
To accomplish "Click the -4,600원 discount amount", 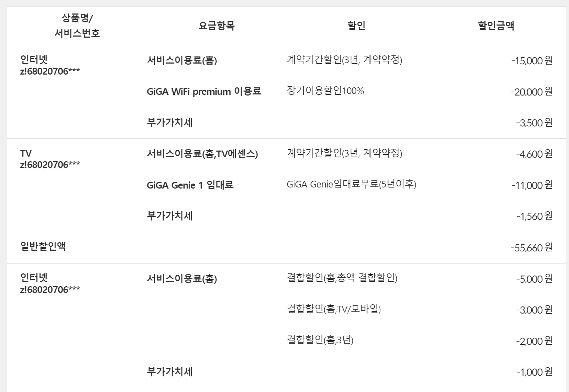I will click(535, 154).
